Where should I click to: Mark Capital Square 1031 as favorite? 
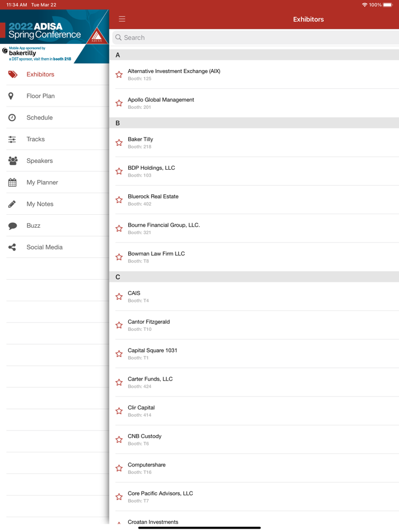point(119,354)
